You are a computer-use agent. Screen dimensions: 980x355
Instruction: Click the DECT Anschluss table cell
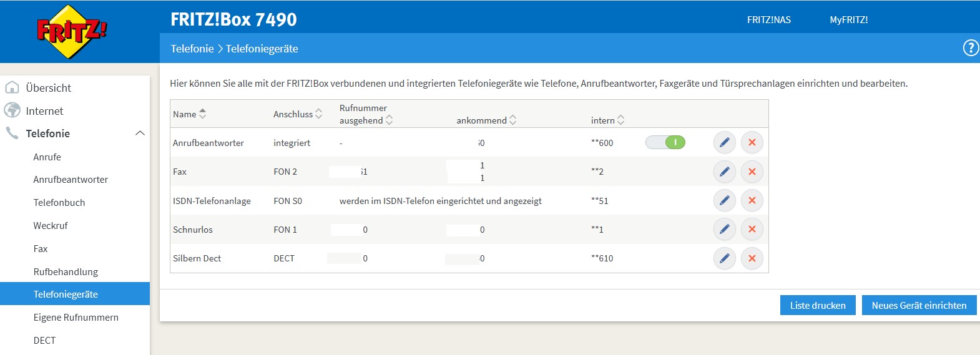click(284, 258)
